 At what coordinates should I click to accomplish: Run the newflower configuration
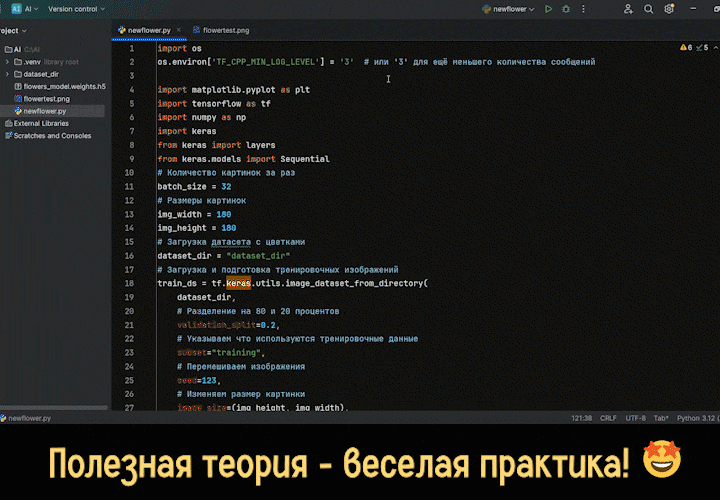pyautogui.click(x=548, y=9)
